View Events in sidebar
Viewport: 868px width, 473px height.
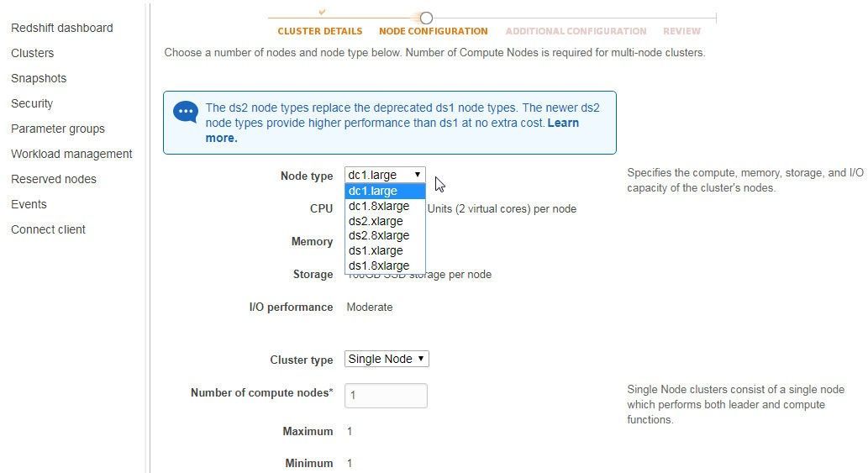29,204
